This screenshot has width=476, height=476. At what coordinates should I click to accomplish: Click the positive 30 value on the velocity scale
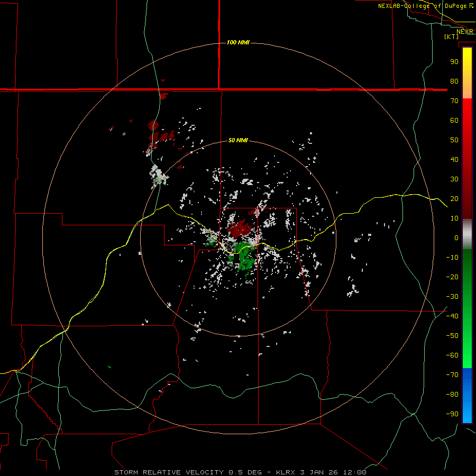454,179
